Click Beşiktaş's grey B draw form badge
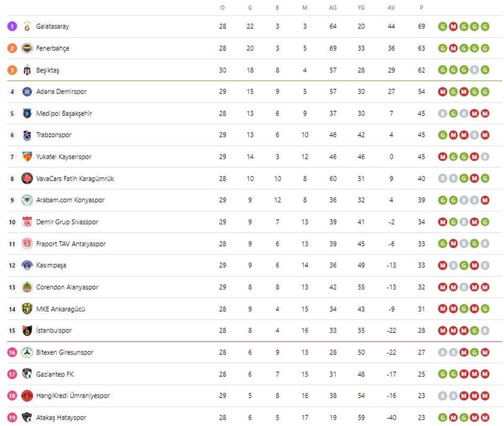Image resolution: width=504 pixels, height=426 pixels. tap(475, 70)
